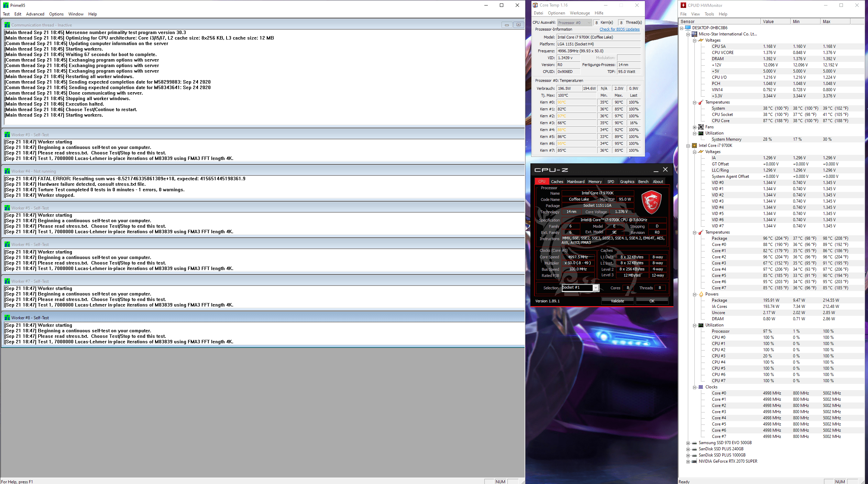Click the Worker #8 window icon
The width and height of the screenshot is (868, 484).
tap(7, 318)
